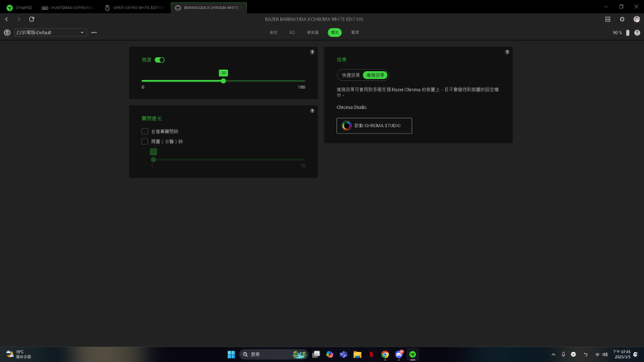Open Synapse settings gear
The image size is (644, 362).
tap(623, 19)
